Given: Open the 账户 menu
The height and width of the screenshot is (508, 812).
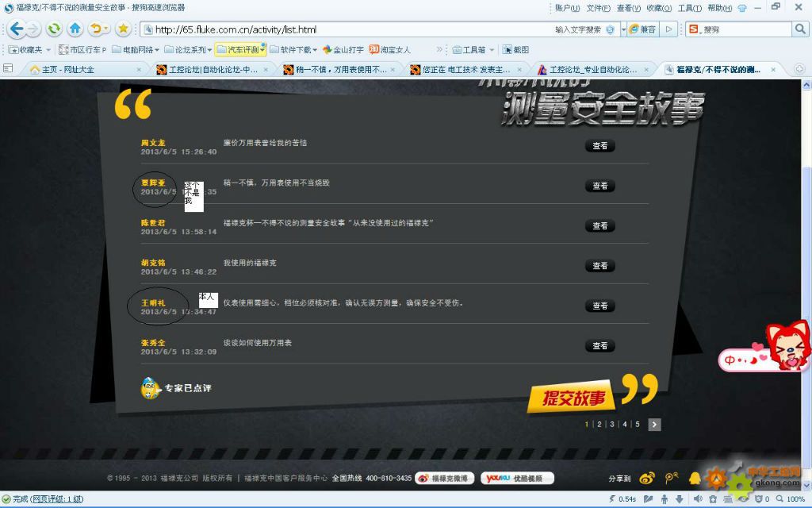Looking at the screenshot, I should point(567,8).
